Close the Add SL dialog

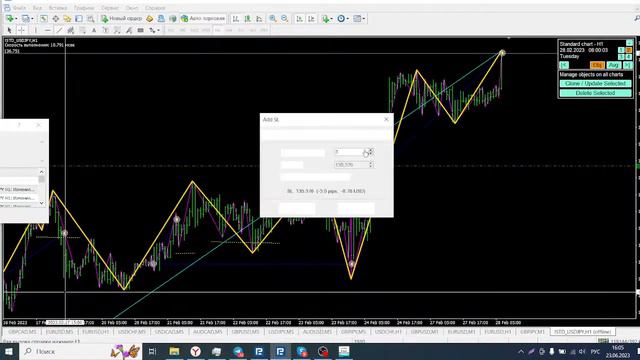click(x=386, y=119)
